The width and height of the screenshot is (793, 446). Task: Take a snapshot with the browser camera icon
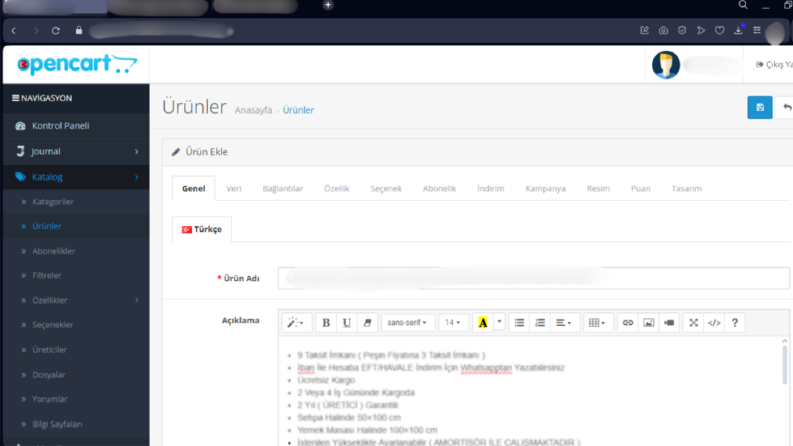tap(663, 30)
